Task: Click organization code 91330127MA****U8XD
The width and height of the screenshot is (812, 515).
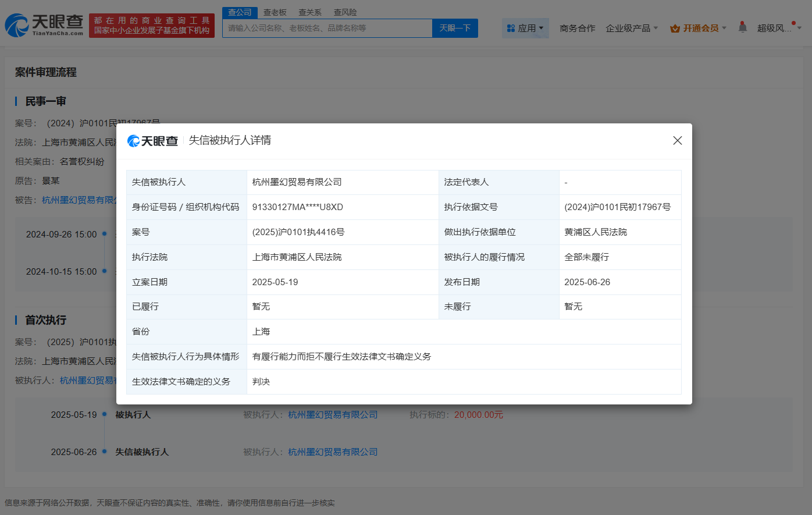Action: click(297, 207)
